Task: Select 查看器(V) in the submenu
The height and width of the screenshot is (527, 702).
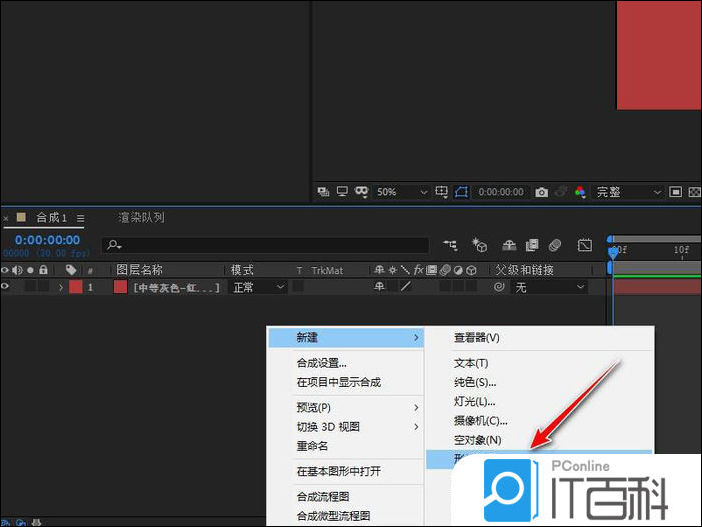Action: point(477,338)
